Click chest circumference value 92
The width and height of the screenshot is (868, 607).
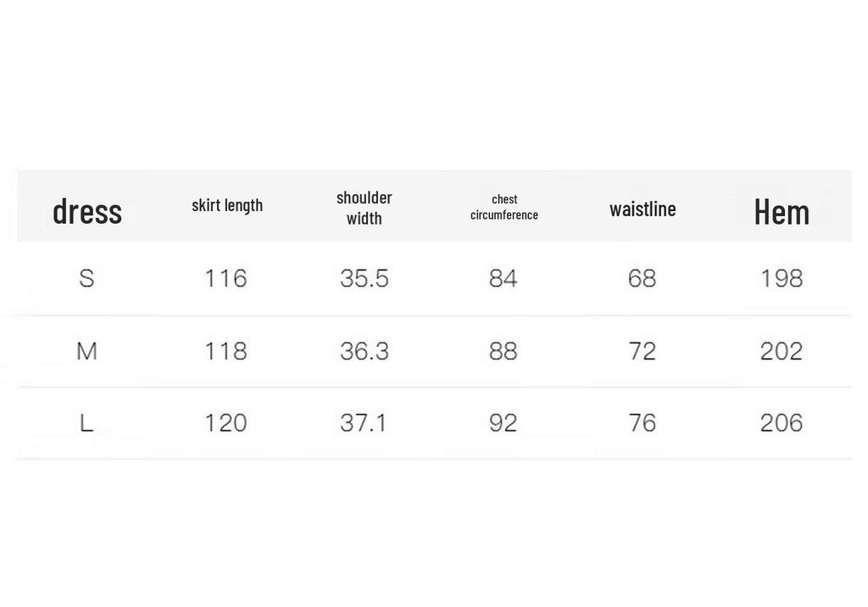504,422
